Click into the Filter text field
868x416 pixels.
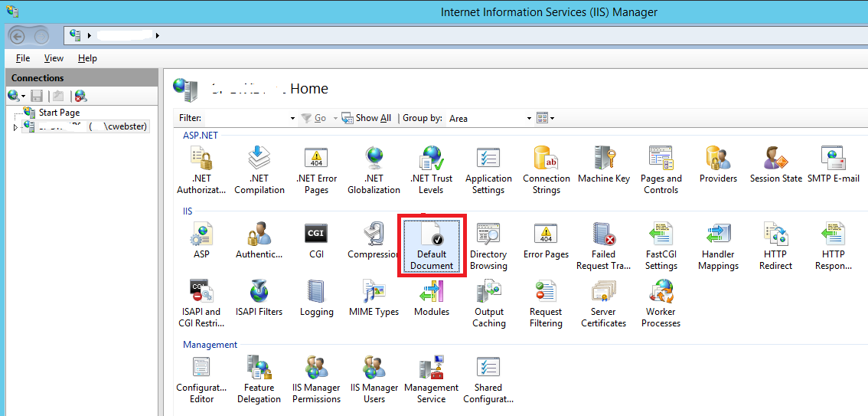click(x=246, y=118)
